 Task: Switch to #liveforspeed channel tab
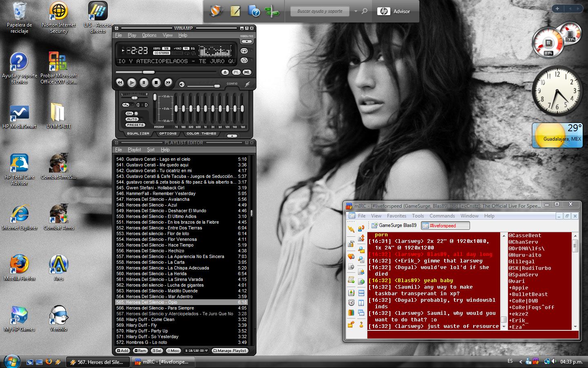point(445,225)
